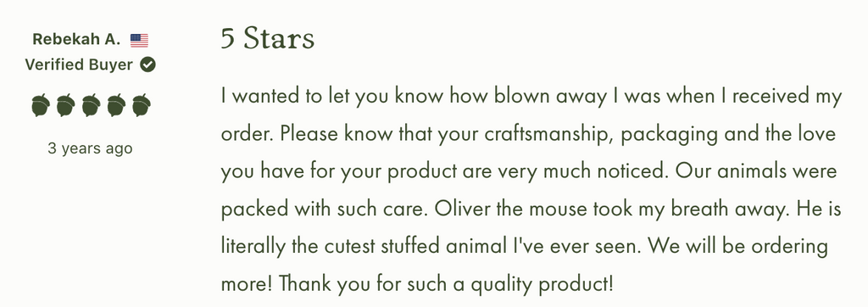Click the '3 years ago' timestamp
The height and width of the screenshot is (307, 868).
[x=90, y=148]
